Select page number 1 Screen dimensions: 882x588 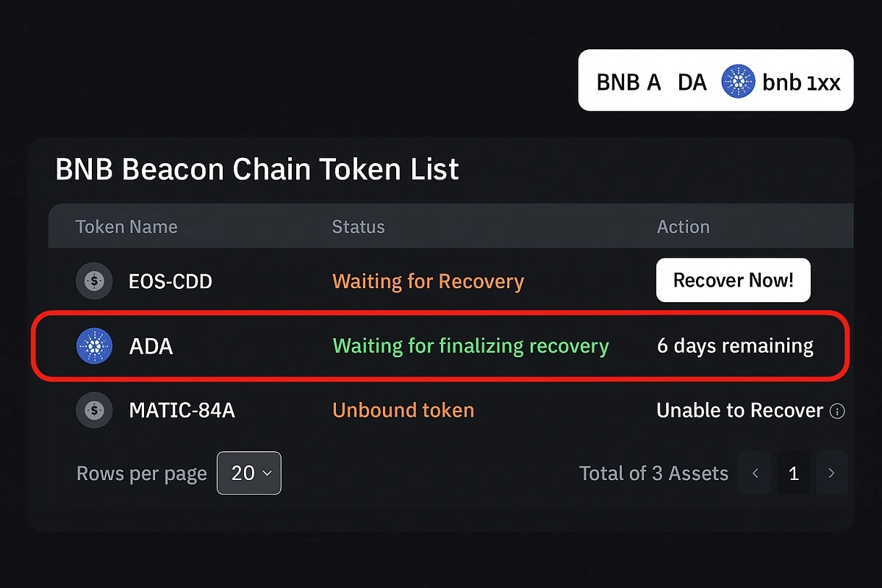tap(793, 473)
